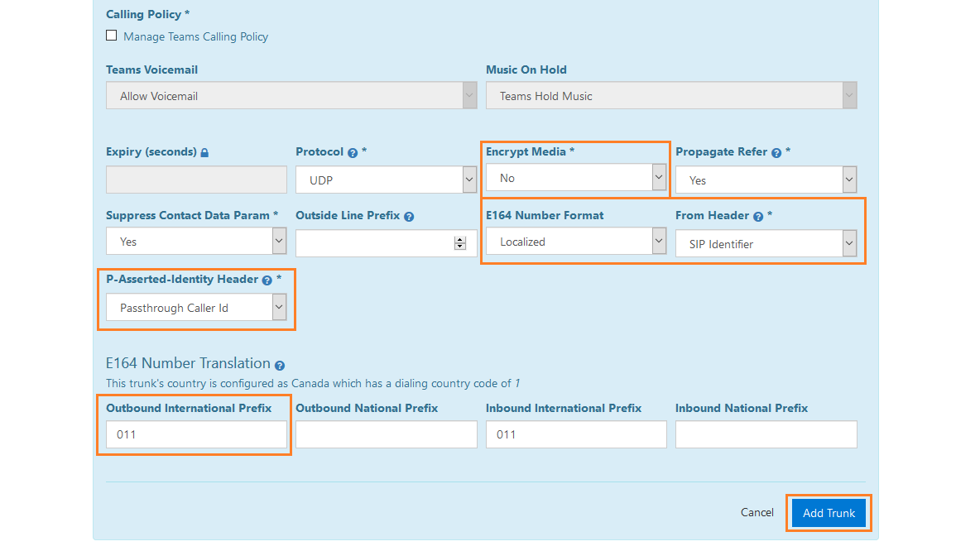The width and height of the screenshot is (980, 551).
Task: Enable Manage Teams Calling Policy
Action: coord(112,35)
